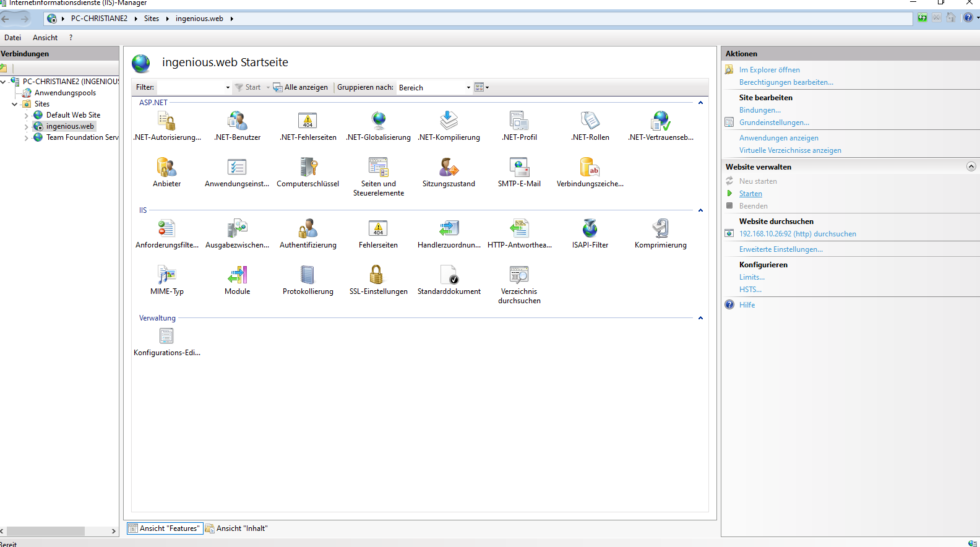
Task: Open IIS Fehlerseiten feature
Action: point(378,234)
